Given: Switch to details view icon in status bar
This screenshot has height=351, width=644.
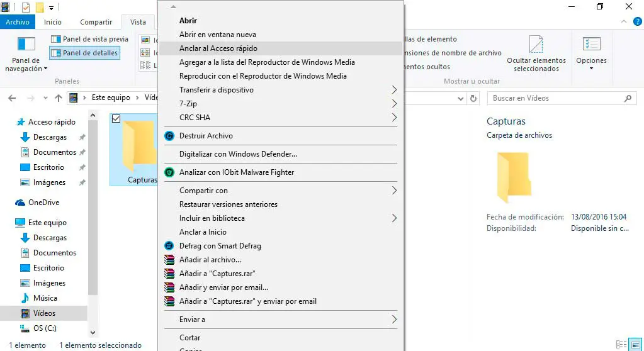Looking at the screenshot, I should (621, 345).
